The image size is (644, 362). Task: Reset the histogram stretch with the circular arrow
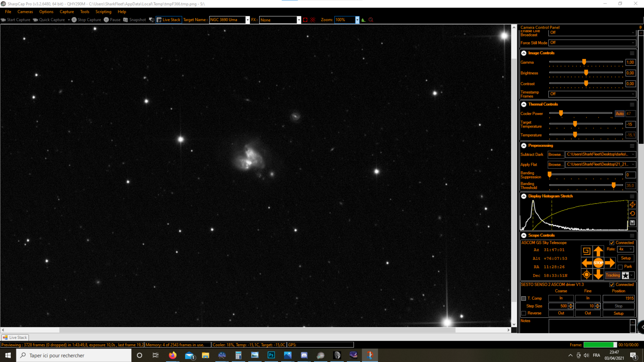[632, 213]
